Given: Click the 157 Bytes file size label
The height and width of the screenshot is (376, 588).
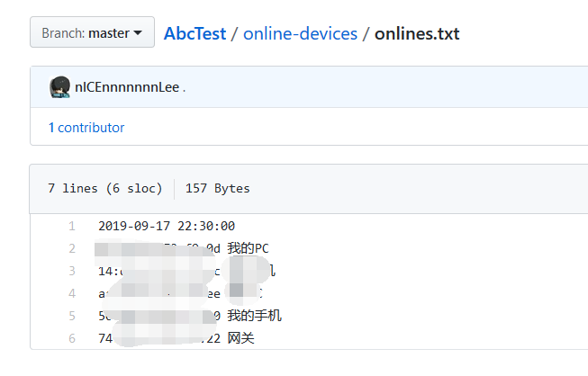Looking at the screenshot, I should pos(217,188).
